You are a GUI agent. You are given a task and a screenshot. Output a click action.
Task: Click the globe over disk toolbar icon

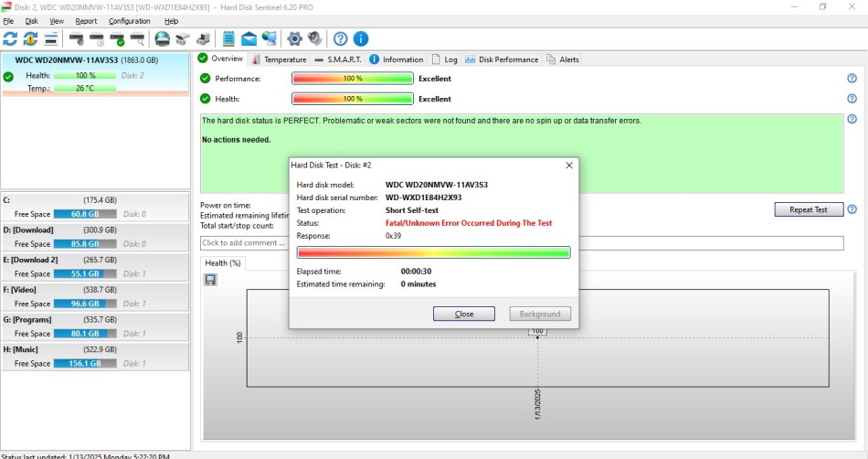(163, 38)
